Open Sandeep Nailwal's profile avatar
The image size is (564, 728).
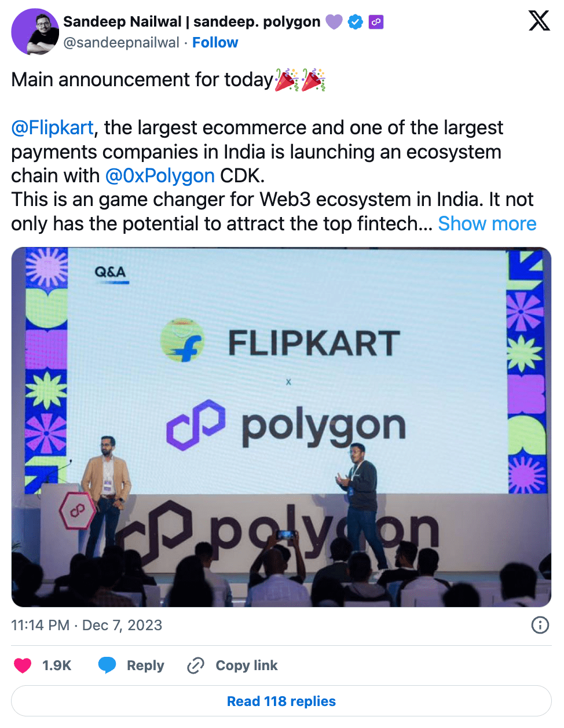35,32
